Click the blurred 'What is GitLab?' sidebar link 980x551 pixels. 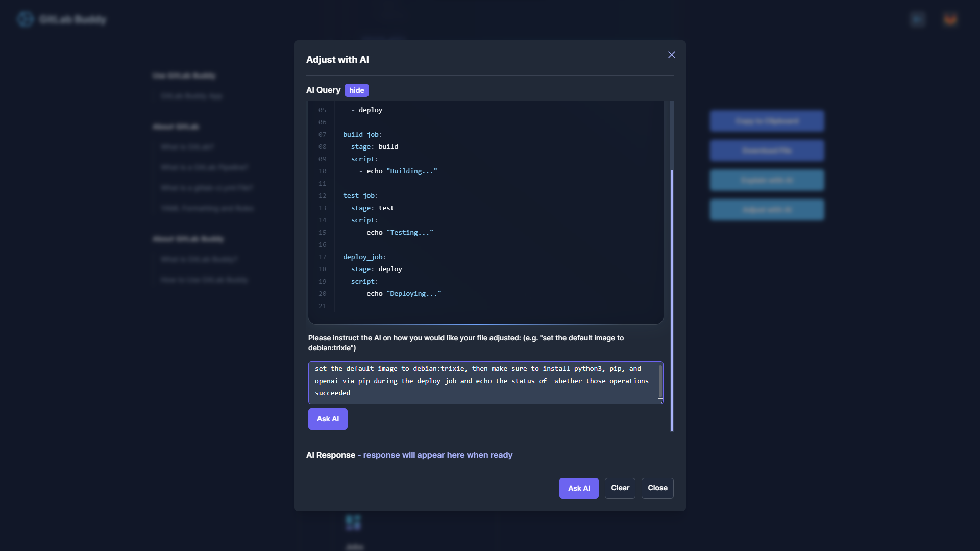(187, 147)
